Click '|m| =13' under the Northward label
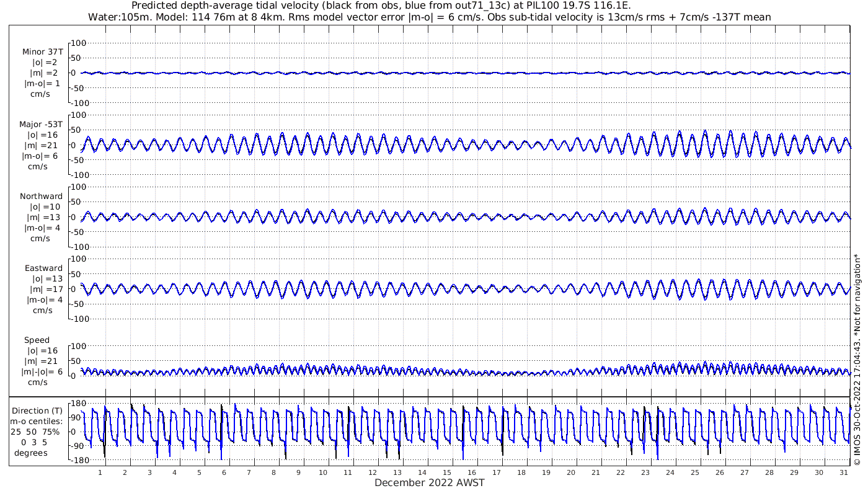The width and height of the screenshot is (868, 496). pos(44,218)
